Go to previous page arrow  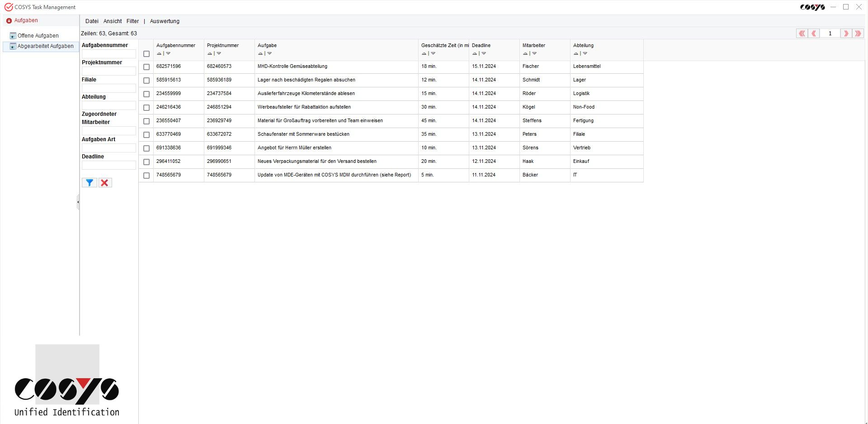click(x=814, y=33)
